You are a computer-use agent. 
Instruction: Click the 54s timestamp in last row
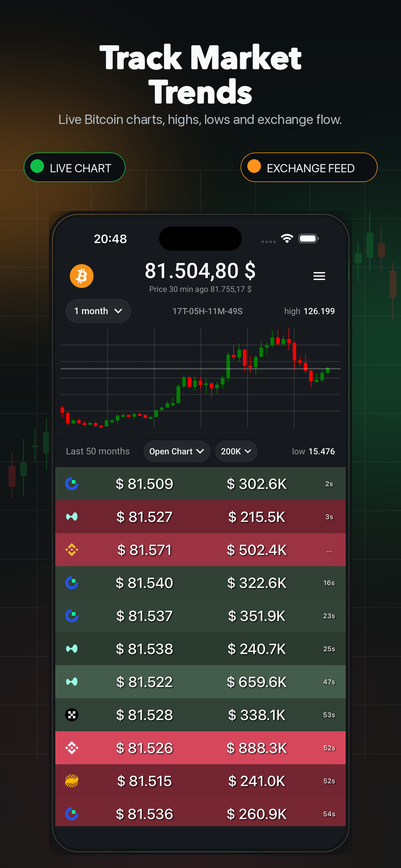(329, 814)
